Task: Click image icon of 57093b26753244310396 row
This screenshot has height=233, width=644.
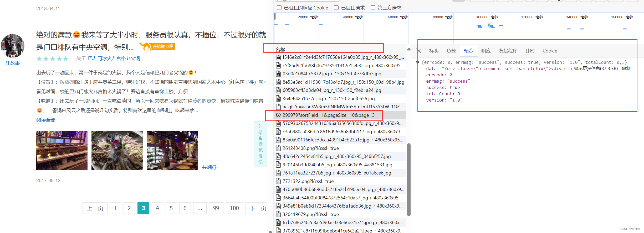Action: (278, 123)
